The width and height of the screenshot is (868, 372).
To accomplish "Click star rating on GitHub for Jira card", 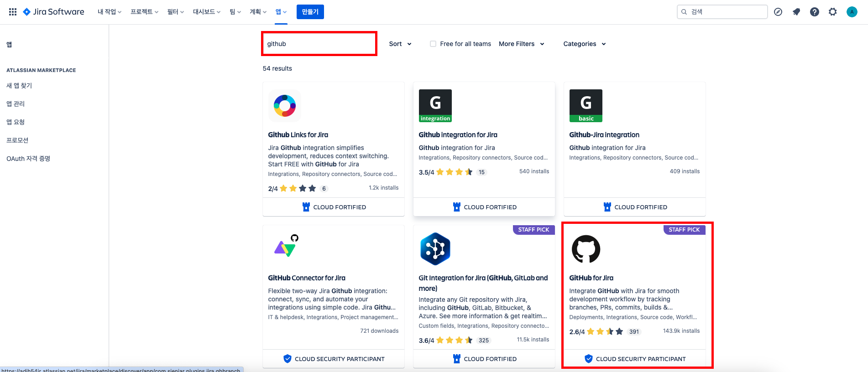I will click(605, 331).
